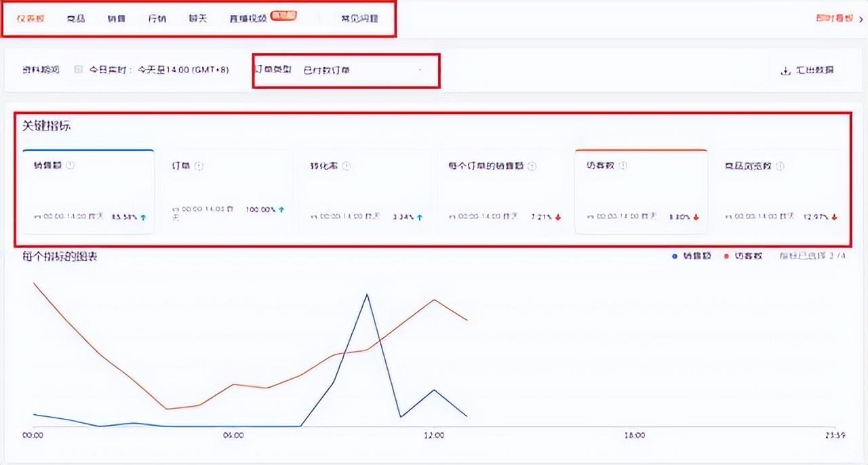The width and height of the screenshot is (868, 465).
Task: Click the 18:00 axis label
Action: [635, 435]
